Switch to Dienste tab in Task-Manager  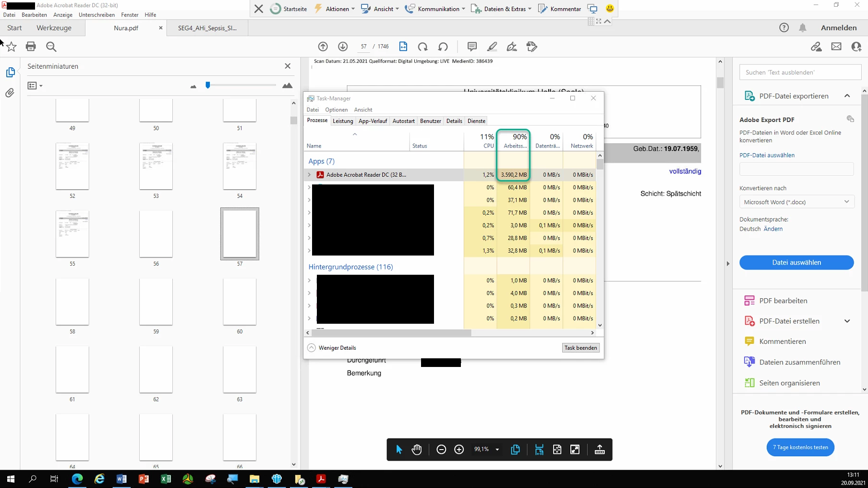pyautogui.click(x=476, y=121)
